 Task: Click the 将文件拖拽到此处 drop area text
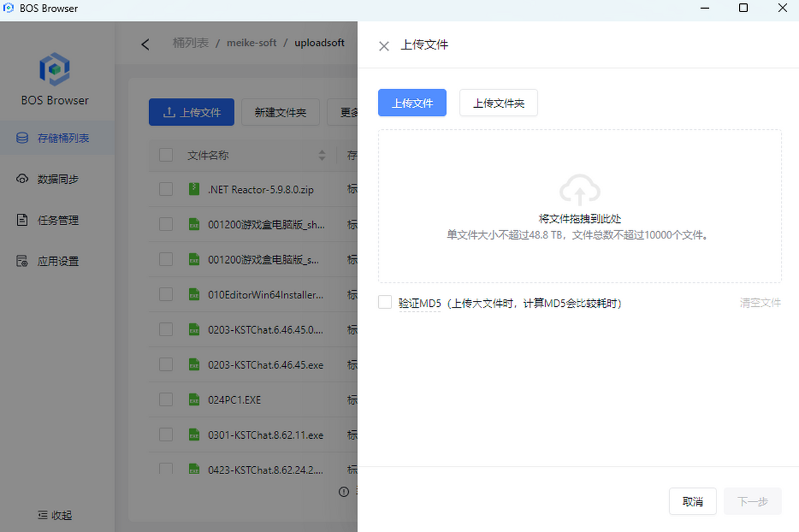(x=579, y=218)
